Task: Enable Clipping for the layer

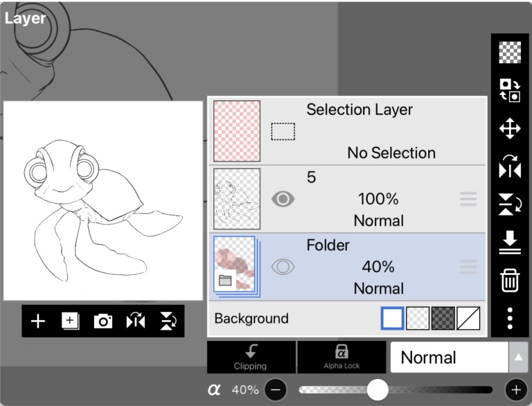Action: tap(251, 357)
